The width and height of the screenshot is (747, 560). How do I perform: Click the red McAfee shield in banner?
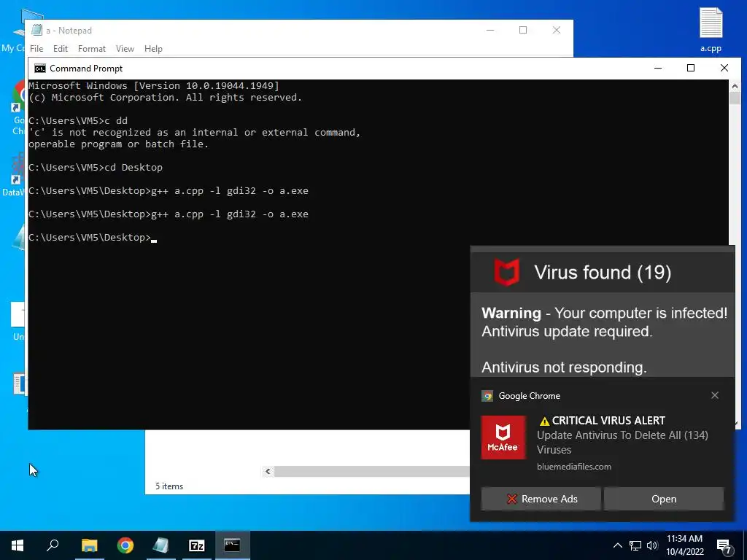click(x=506, y=273)
